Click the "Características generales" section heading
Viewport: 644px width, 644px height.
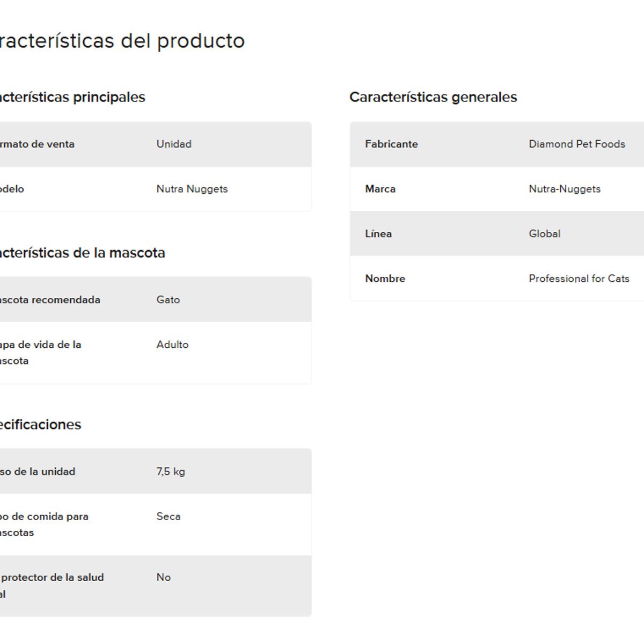433,97
